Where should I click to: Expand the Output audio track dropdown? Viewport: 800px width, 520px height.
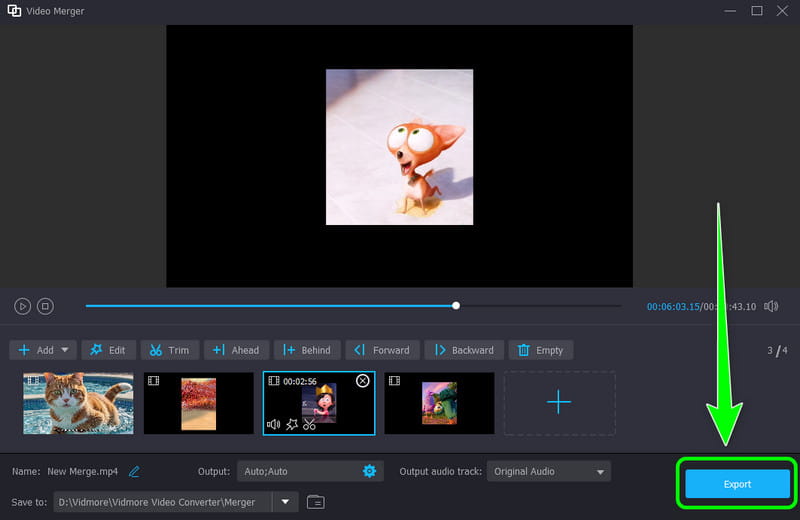(548, 472)
